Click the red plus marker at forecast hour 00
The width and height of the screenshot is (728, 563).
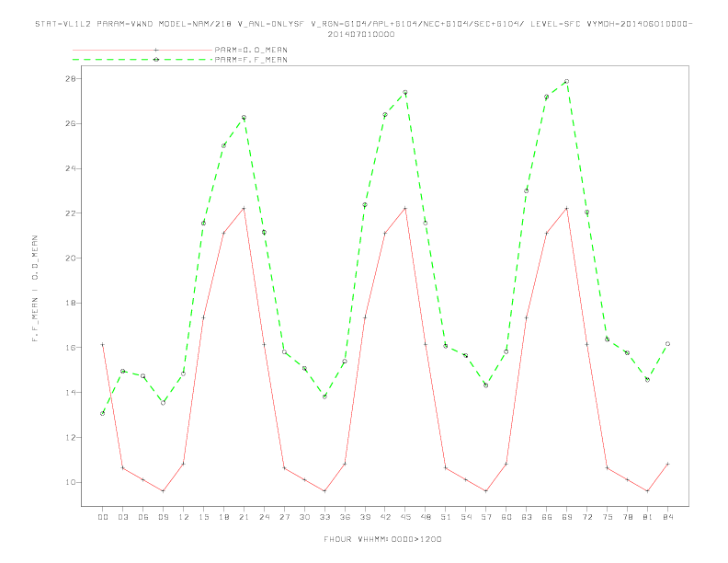pos(103,345)
